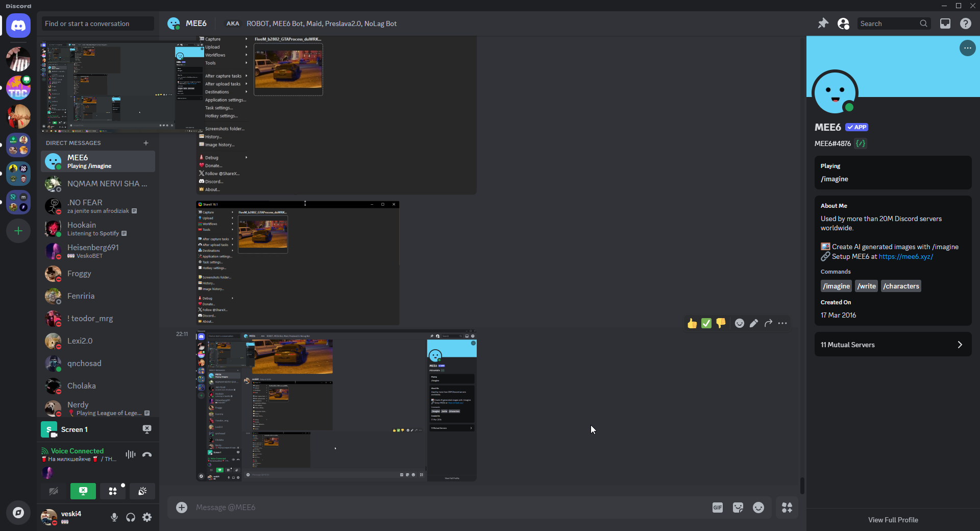Click the /characters command chip
The width and height of the screenshot is (980, 531).
point(901,286)
